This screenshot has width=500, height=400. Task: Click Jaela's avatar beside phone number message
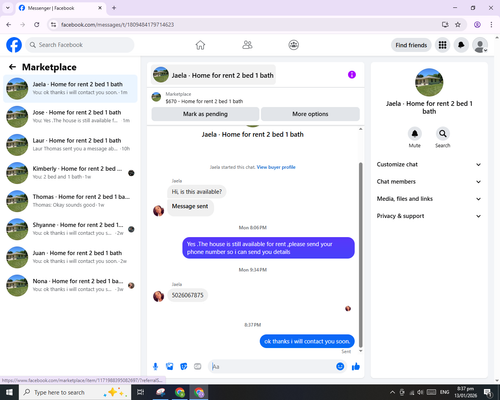(158, 296)
